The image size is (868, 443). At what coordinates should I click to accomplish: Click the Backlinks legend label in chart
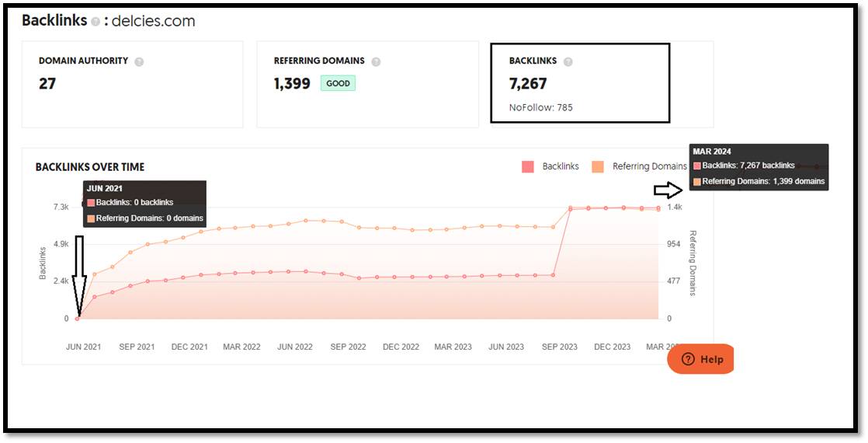(561, 166)
